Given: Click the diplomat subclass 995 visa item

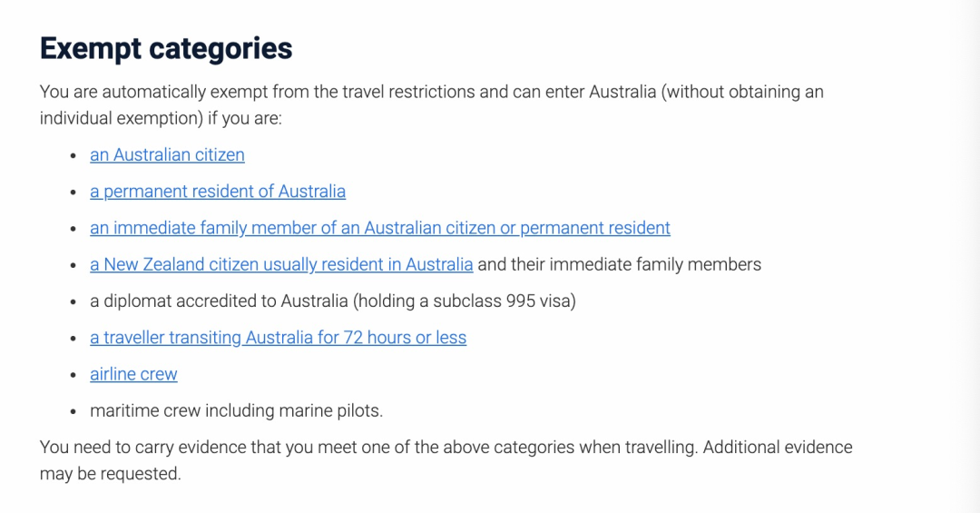Looking at the screenshot, I should coord(332,301).
